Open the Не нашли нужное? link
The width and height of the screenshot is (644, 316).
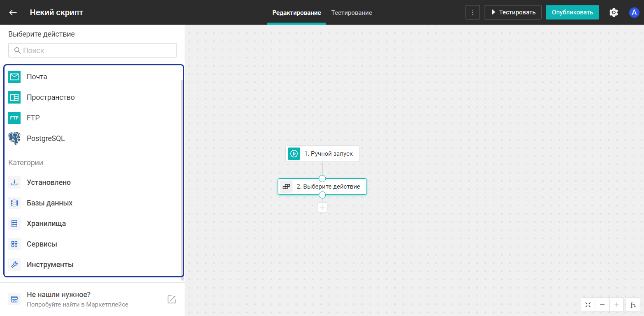click(58, 295)
